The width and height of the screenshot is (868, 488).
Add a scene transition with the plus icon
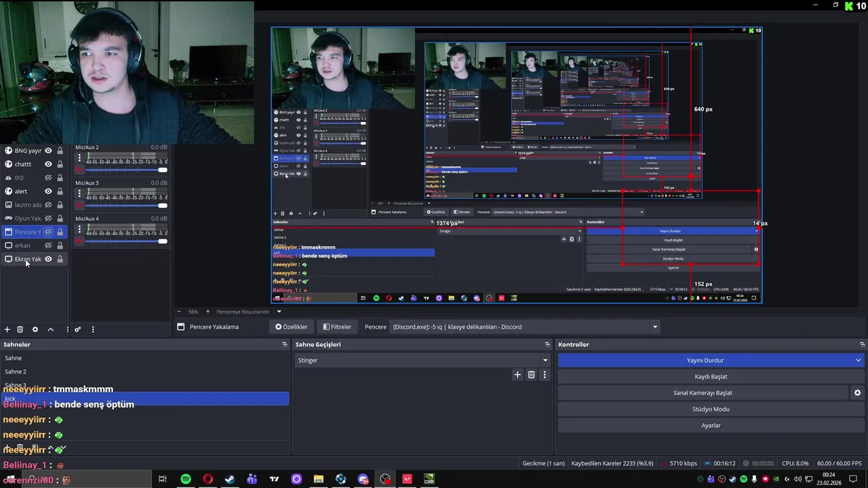pos(517,375)
